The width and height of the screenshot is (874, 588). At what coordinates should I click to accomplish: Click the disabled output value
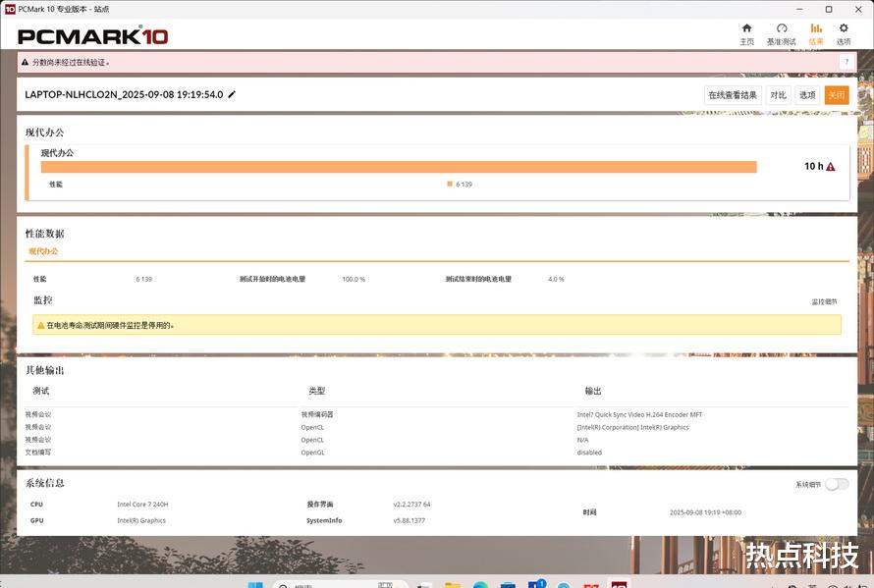pyautogui.click(x=589, y=453)
